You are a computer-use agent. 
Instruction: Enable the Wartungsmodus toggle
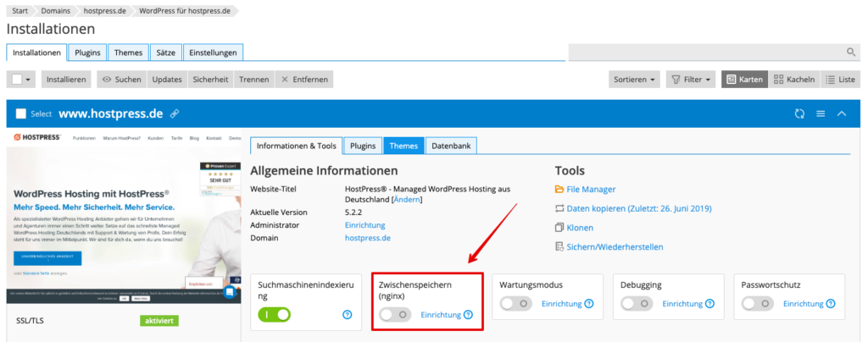pos(516,303)
